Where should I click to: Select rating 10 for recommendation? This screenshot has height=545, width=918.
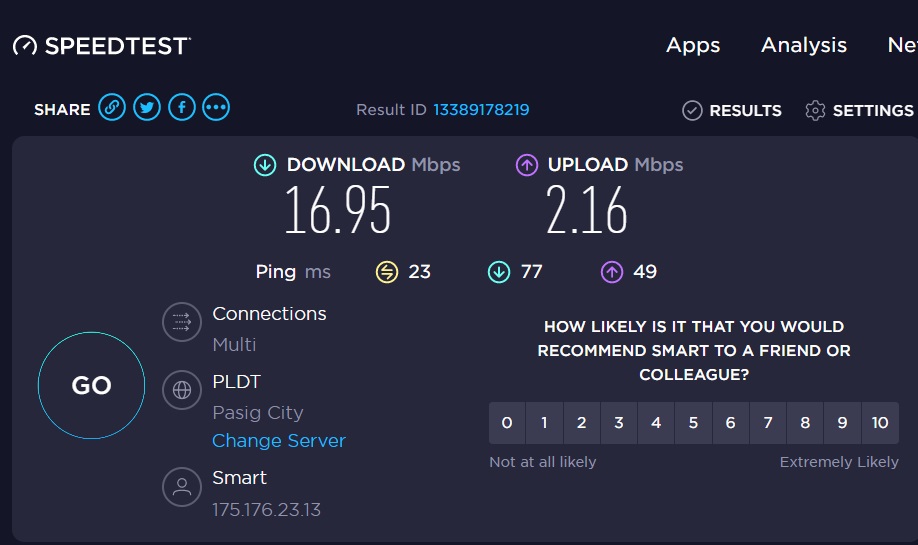point(880,423)
